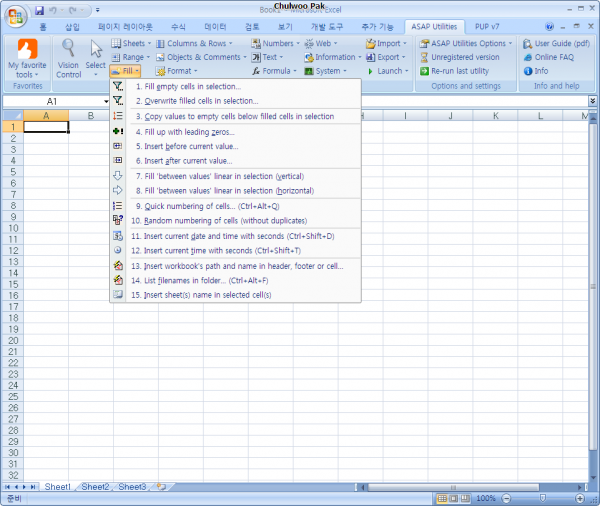600x506 pixels.
Task: Click zoom out minus button
Action: point(506,498)
